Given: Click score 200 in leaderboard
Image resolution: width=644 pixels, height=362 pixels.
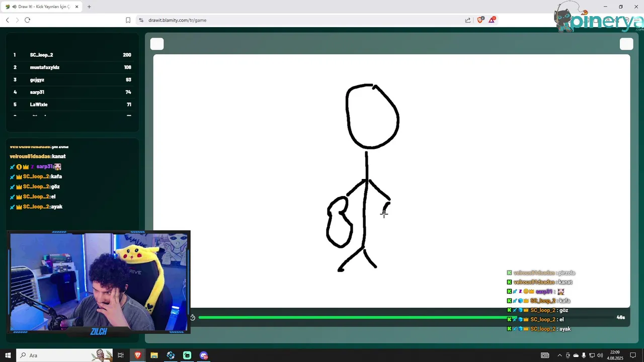Looking at the screenshot, I should click(127, 55).
